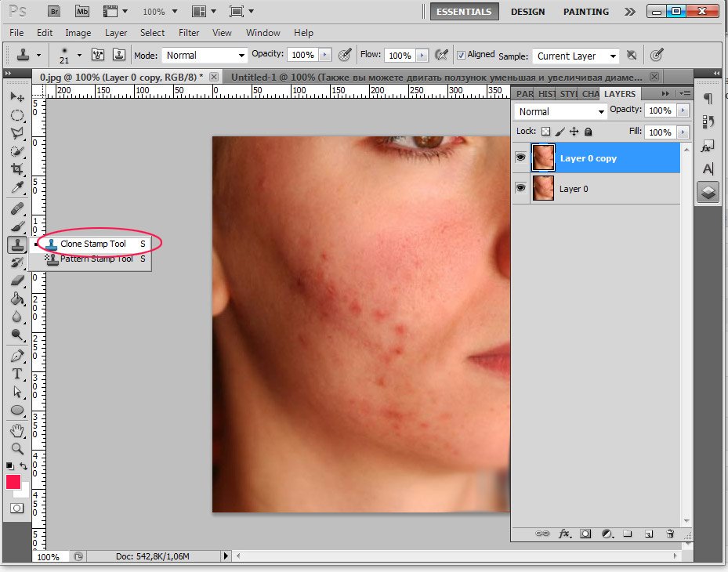
Task: Toggle visibility of Layer 0
Action: point(520,188)
